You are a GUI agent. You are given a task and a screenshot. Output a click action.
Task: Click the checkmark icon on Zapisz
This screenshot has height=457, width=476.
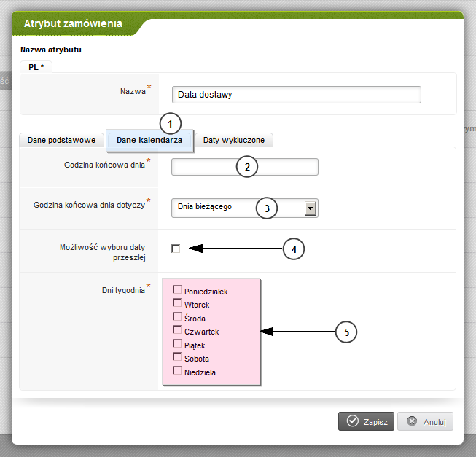point(352,421)
